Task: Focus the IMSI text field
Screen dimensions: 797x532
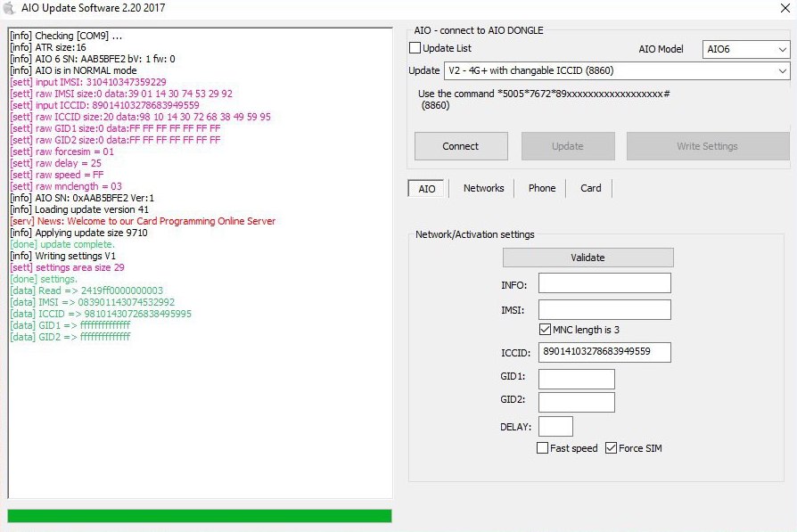Action: [x=604, y=310]
